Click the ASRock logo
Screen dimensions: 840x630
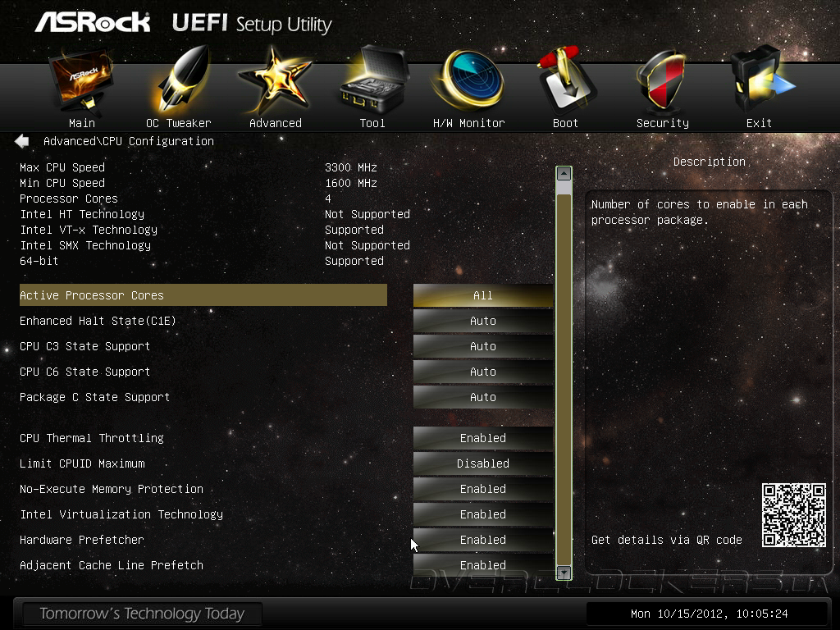pyautogui.click(x=93, y=22)
